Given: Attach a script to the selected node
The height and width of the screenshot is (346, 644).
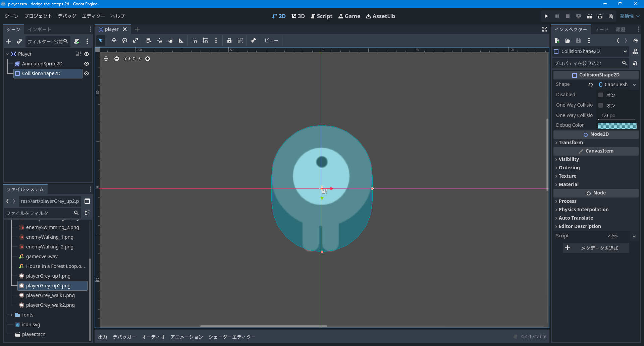Looking at the screenshot, I should tap(76, 41).
